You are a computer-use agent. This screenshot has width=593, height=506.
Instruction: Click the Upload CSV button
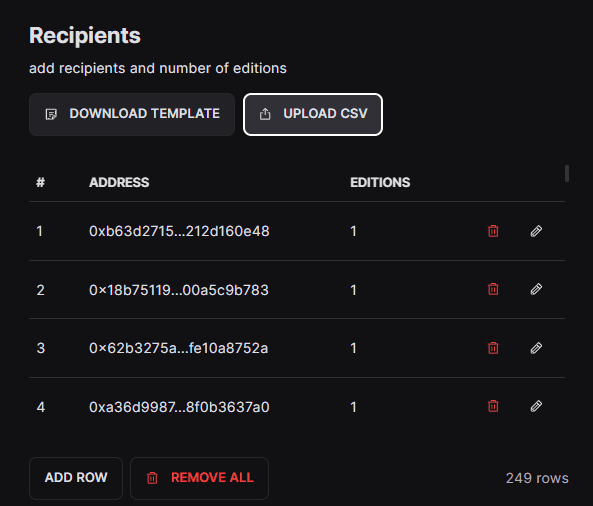pos(313,114)
